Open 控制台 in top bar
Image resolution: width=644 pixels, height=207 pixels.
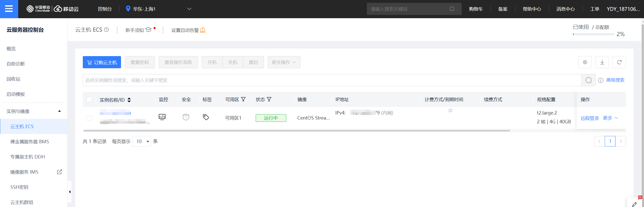(x=105, y=9)
